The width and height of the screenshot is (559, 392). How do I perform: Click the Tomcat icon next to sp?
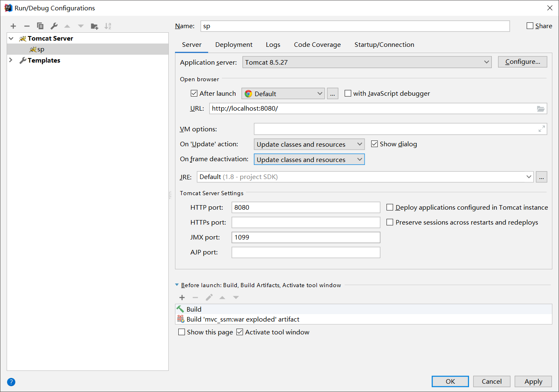pyautogui.click(x=33, y=49)
